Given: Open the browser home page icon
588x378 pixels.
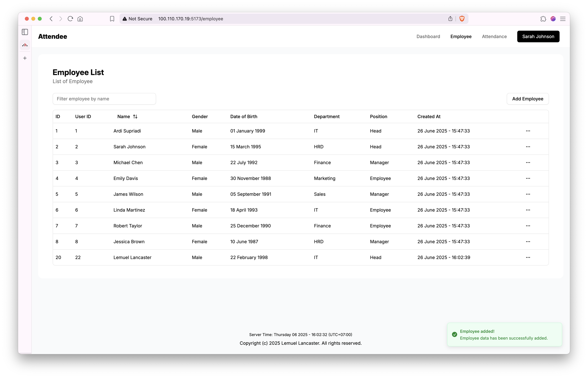Looking at the screenshot, I should (x=80, y=19).
